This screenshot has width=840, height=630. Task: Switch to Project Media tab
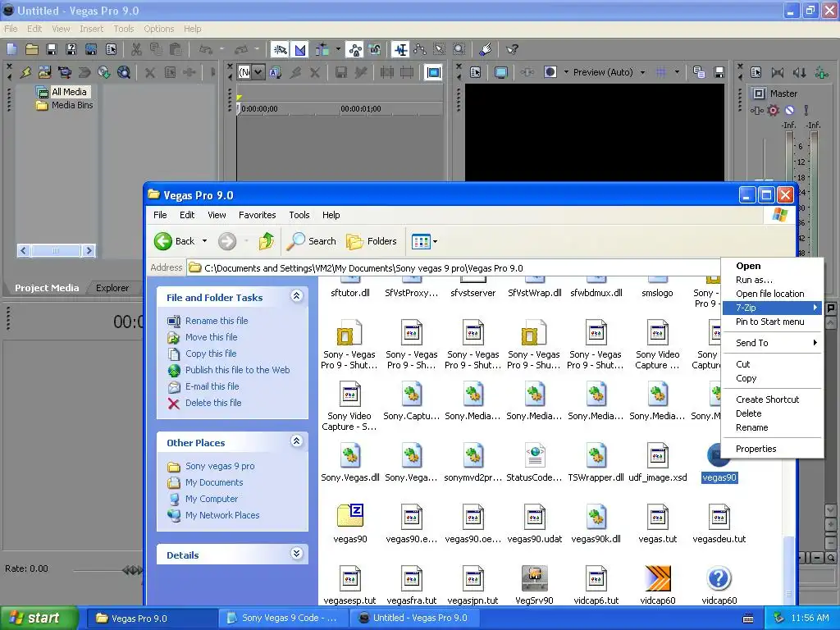[47, 288]
